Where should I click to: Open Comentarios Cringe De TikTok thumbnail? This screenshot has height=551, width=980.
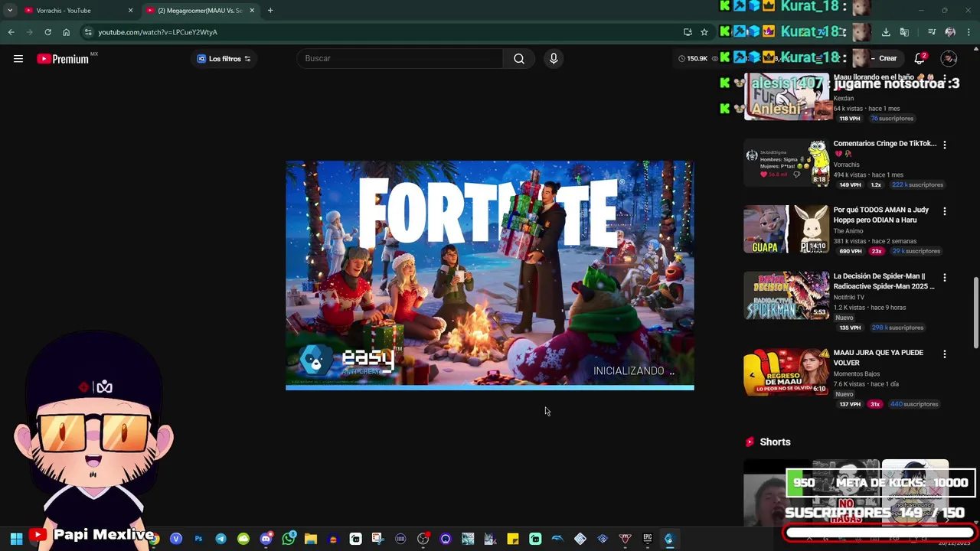[x=786, y=162]
